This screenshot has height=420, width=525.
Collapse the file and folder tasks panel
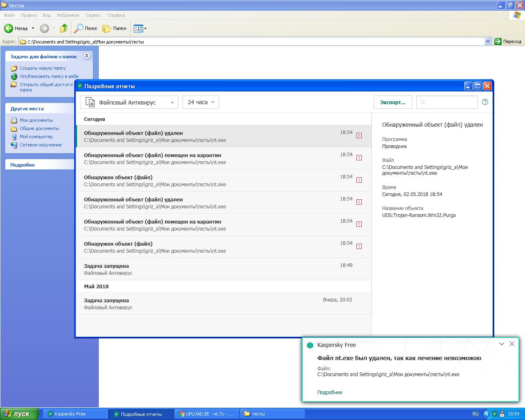87,56
